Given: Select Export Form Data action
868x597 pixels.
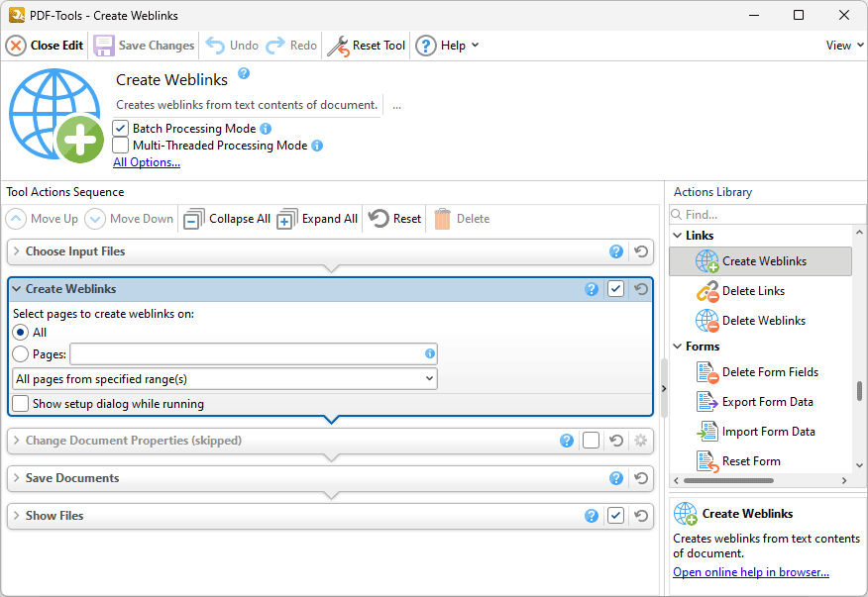Looking at the screenshot, I should click(x=761, y=402).
